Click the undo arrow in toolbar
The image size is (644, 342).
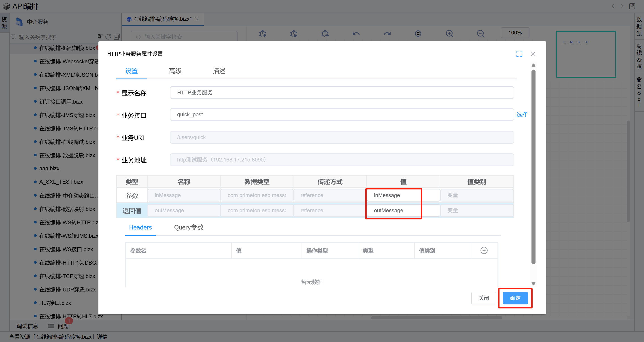click(x=356, y=34)
